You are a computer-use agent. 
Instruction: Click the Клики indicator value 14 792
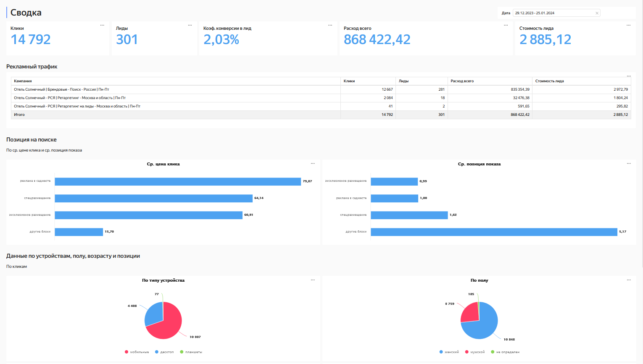[31, 39]
